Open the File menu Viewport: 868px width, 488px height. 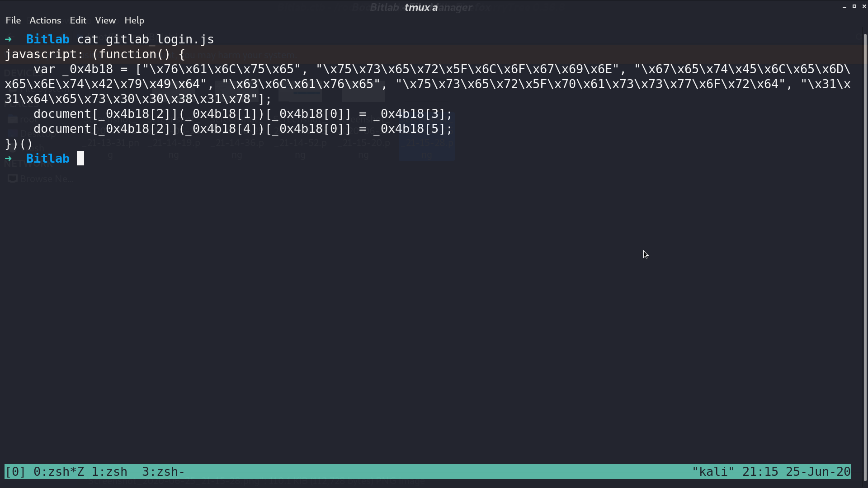13,20
